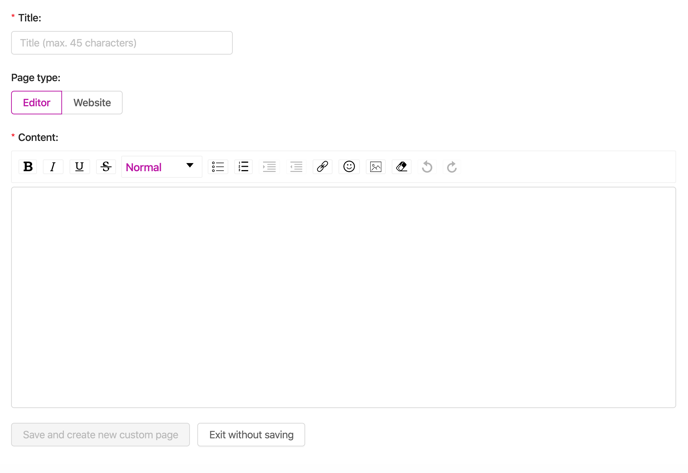Insert an image into the content

[x=376, y=167]
